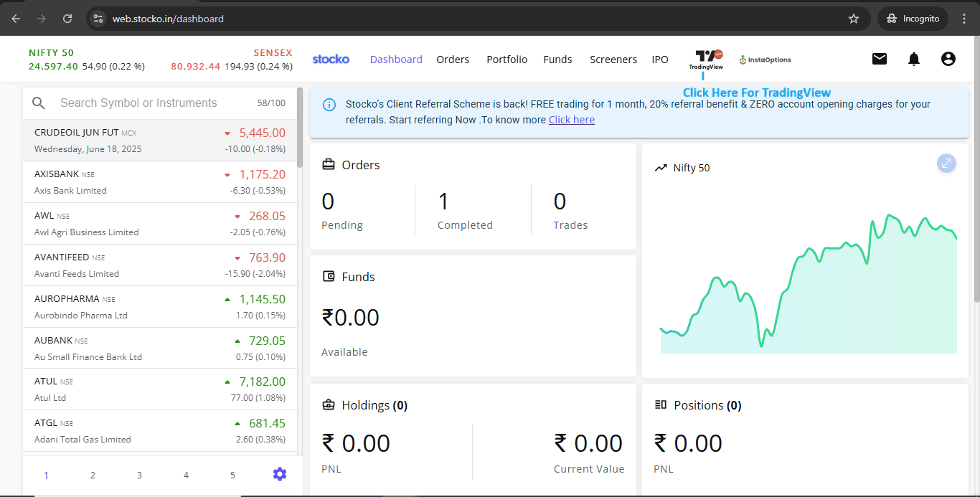The width and height of the screenshot is (980, 497).
Task: Open the Portfolio menu item
Action: click(507, 60)
